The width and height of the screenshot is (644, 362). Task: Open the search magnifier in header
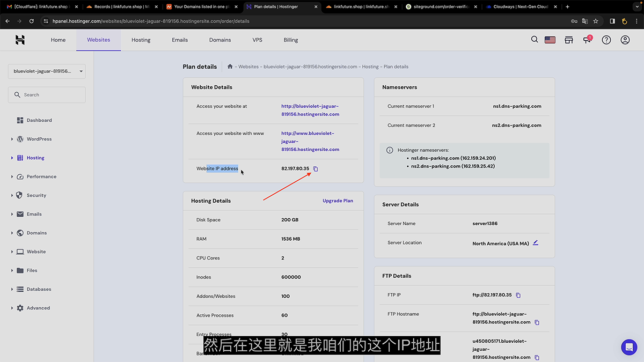(535, 39)
